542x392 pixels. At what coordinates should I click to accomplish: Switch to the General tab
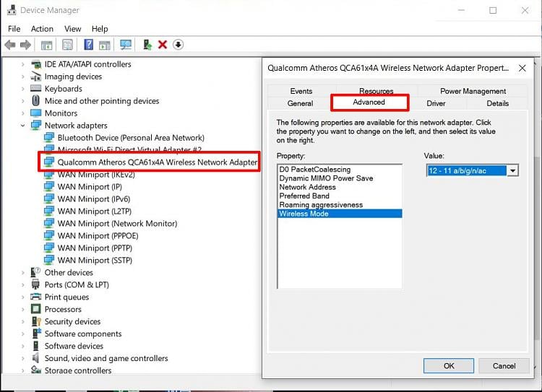300,103
